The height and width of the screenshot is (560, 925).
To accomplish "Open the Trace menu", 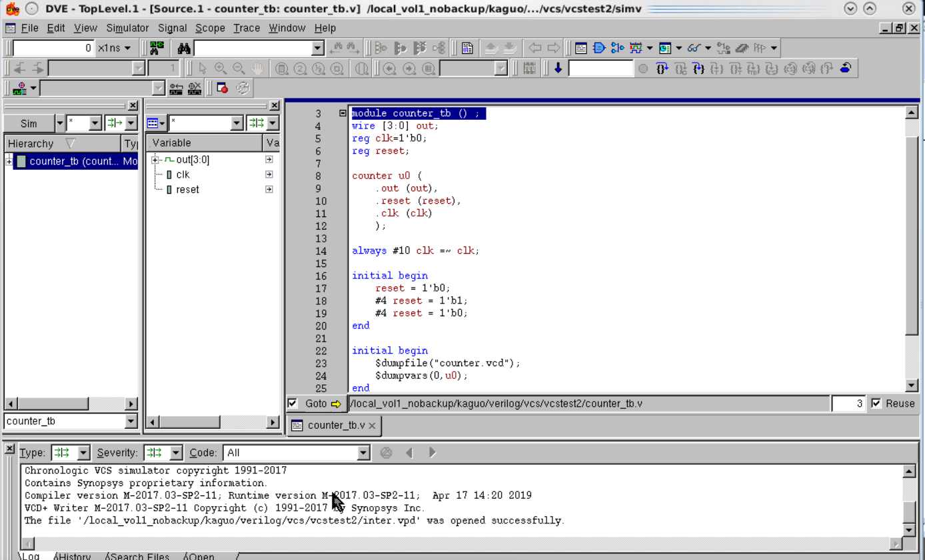I will [x=247, y=28].
